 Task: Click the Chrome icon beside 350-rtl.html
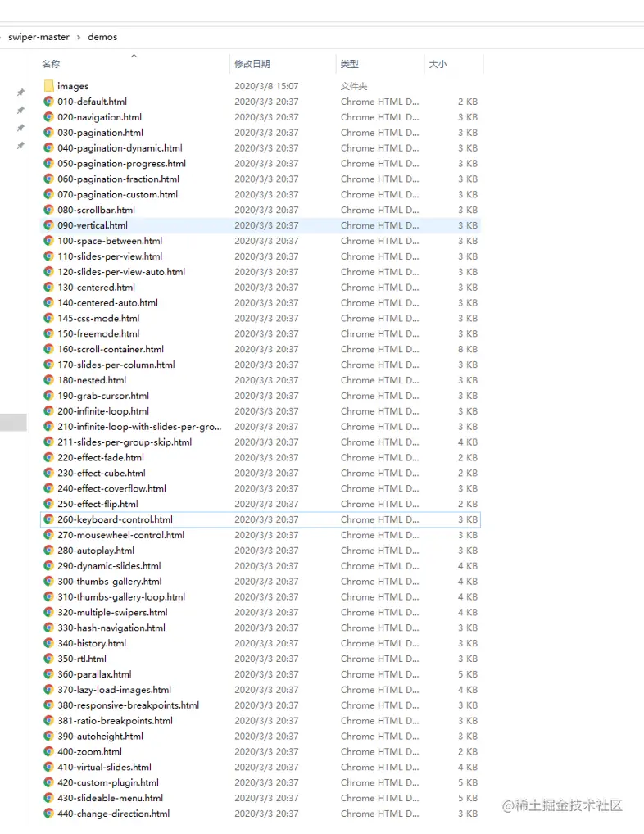(48, 658)
